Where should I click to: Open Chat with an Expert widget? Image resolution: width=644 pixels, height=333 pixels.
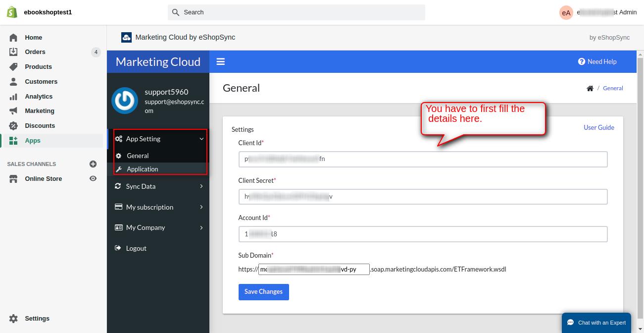(x=596, y=323)
